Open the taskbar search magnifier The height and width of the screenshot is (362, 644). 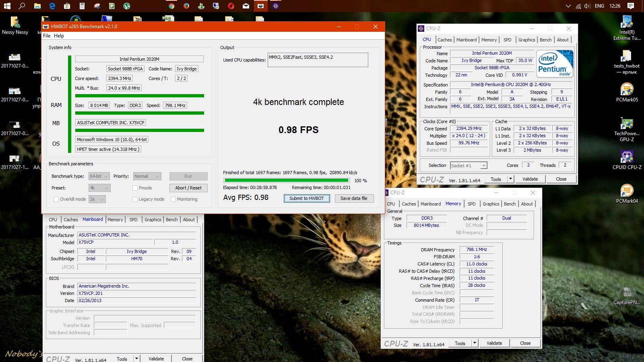(x=22, y=6)
